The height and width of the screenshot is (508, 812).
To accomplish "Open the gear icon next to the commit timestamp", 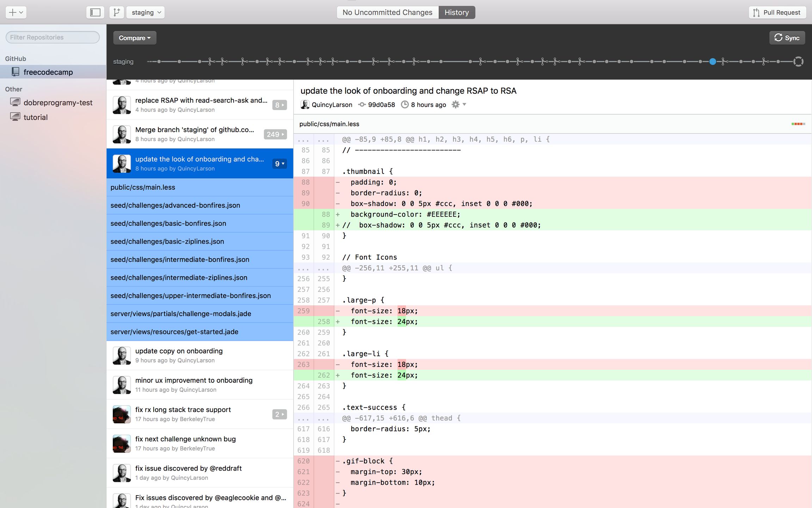I will 456,104.
